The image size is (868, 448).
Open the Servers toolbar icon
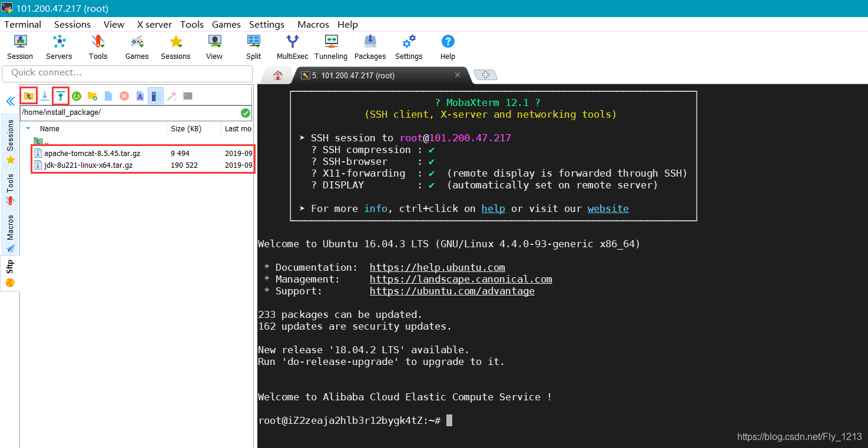pos(59,47)
